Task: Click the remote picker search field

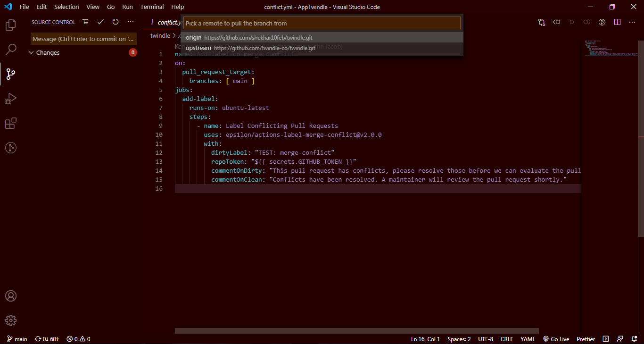Action: pos(322,23)
